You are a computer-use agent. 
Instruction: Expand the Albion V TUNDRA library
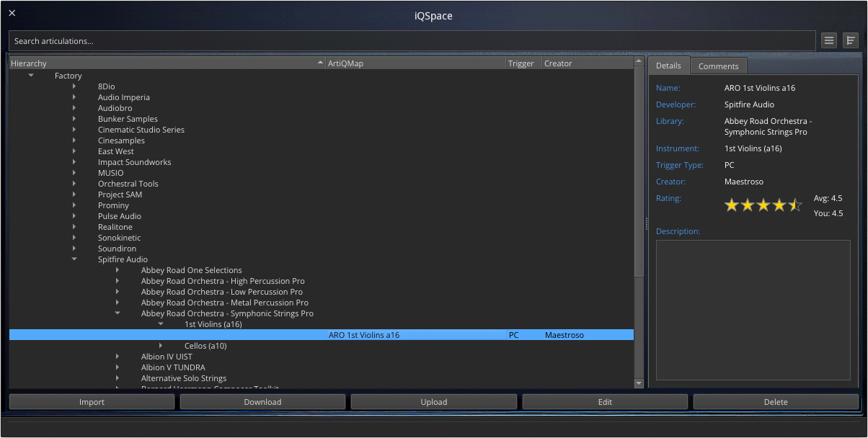(x=118, y=367)
